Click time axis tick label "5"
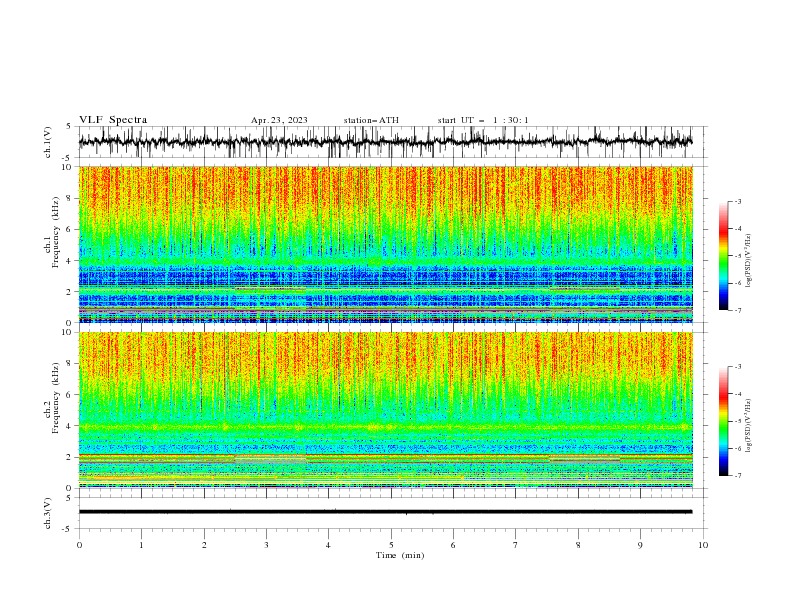 pyautogui.click(x=391, y=545)
